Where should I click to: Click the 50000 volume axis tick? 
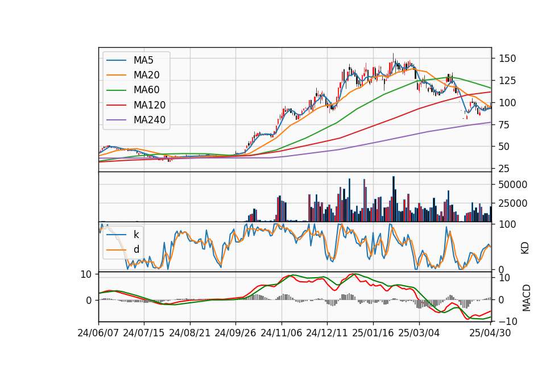513,185
